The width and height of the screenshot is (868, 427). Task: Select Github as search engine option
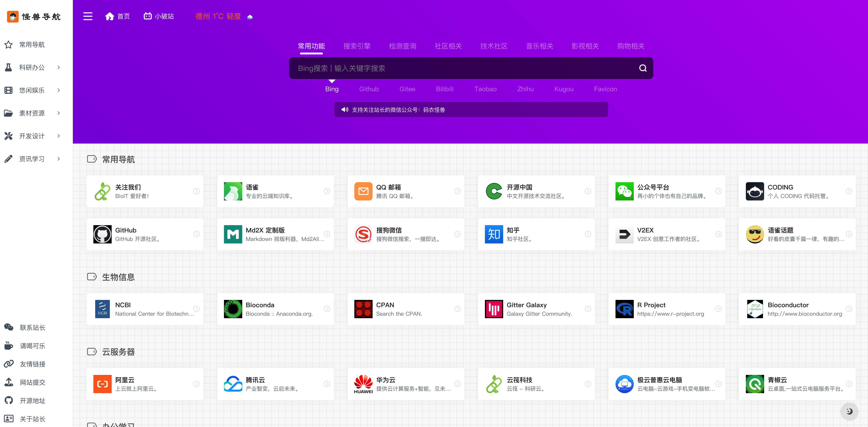[369, 89]
